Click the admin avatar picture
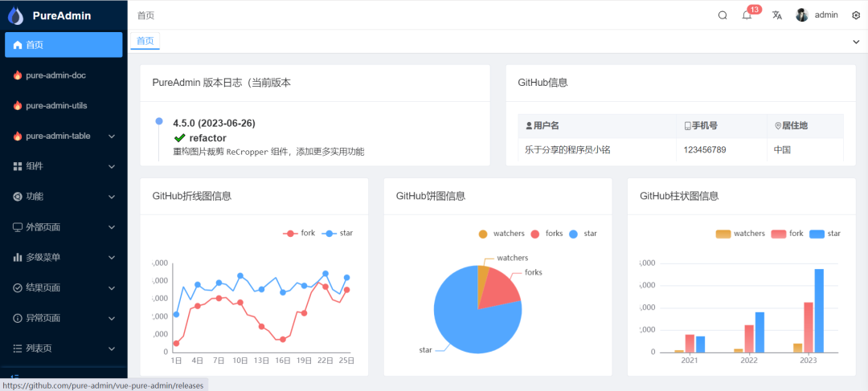 point(802,15)
